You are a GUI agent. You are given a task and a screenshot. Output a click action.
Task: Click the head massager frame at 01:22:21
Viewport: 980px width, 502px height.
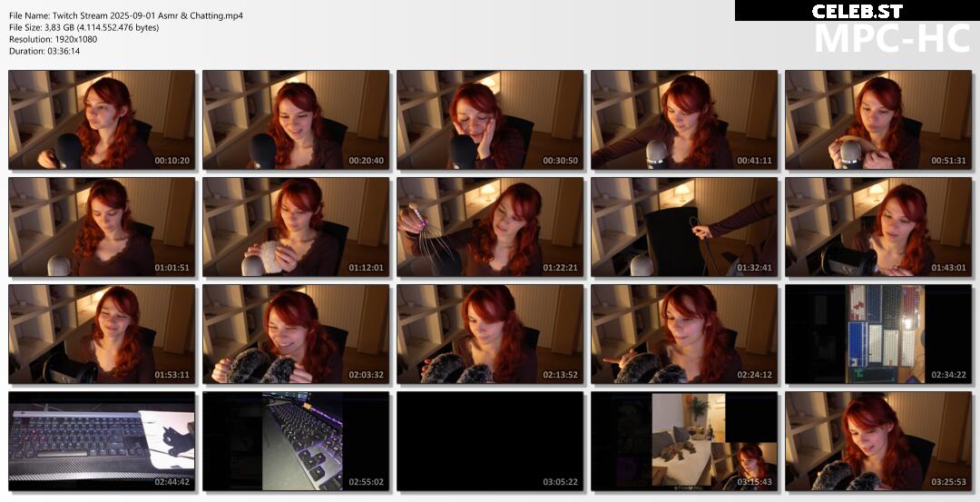click(x=490, y=227)
